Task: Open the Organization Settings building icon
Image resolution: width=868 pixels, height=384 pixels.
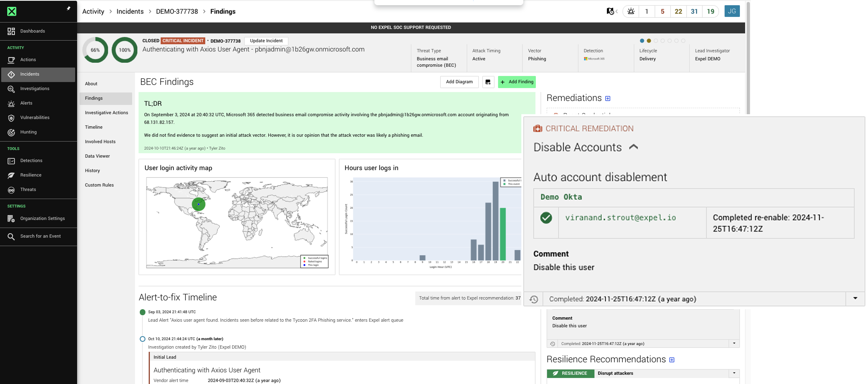Action: pyautogui.click(x=11, y=219)
